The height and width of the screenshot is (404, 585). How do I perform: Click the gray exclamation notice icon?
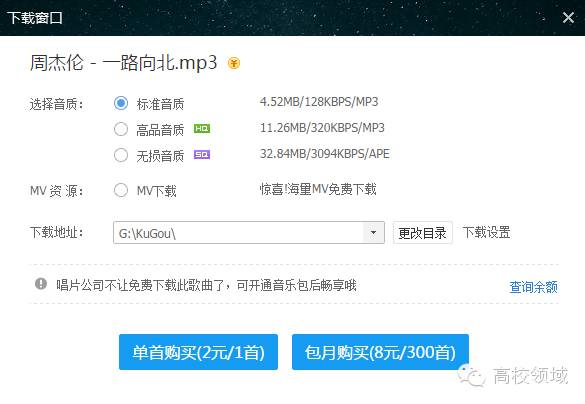41,284
